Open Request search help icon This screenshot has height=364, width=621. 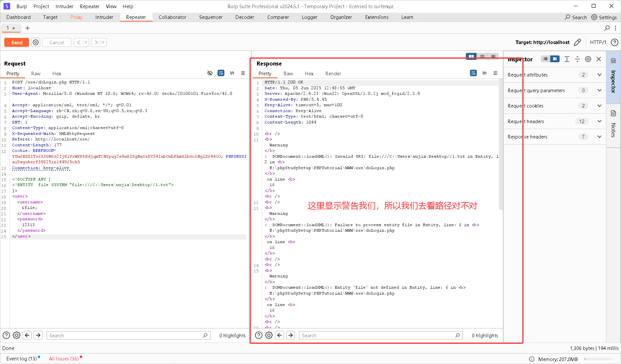[6, 335]
